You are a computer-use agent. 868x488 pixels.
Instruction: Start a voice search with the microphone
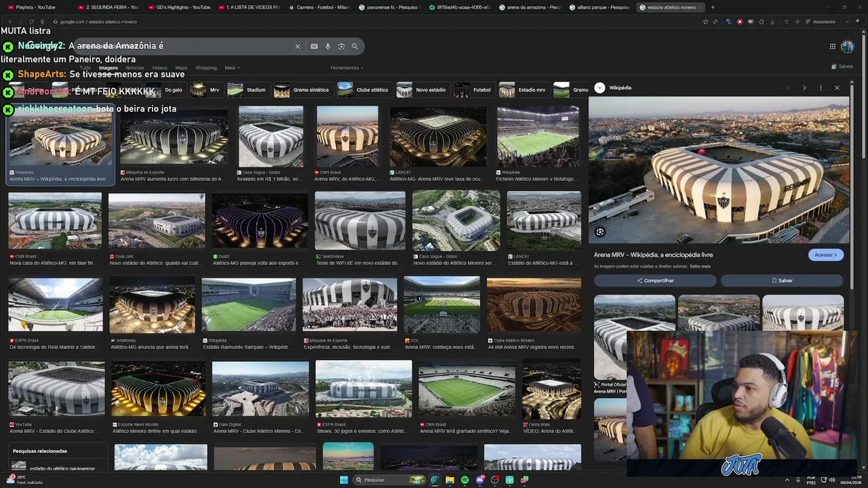click(x=328, y=46)
